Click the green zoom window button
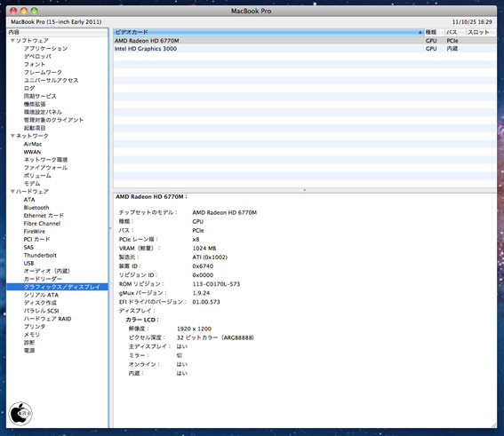 pyautogui.click(x=35, y=11)
